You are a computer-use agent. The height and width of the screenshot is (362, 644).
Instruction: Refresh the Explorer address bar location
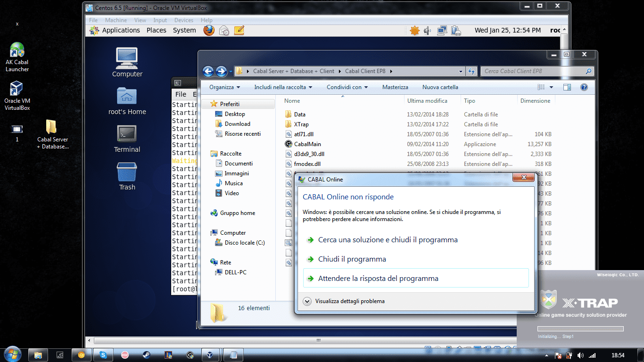tap(471, 71)
